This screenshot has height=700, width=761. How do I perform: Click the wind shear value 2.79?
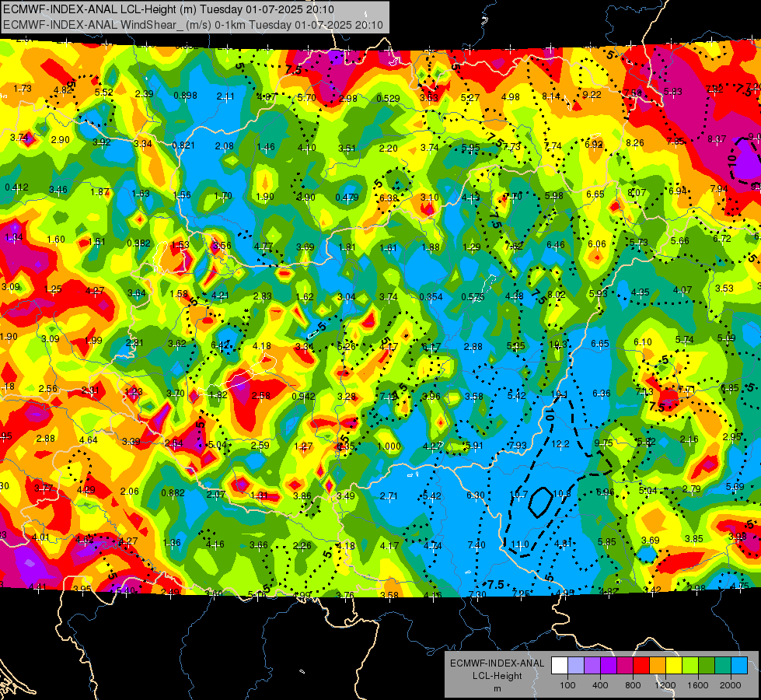(x=691, y=488)
